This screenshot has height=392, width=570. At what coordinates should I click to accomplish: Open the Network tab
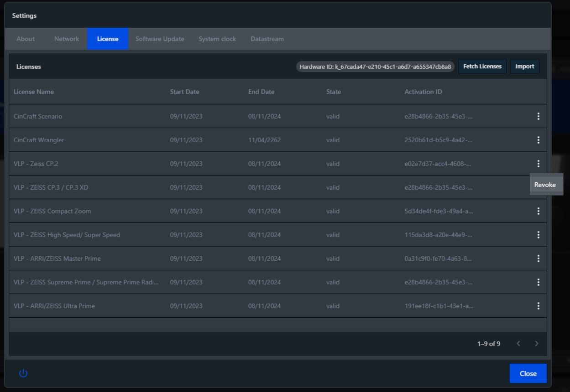tap(67, 39)
